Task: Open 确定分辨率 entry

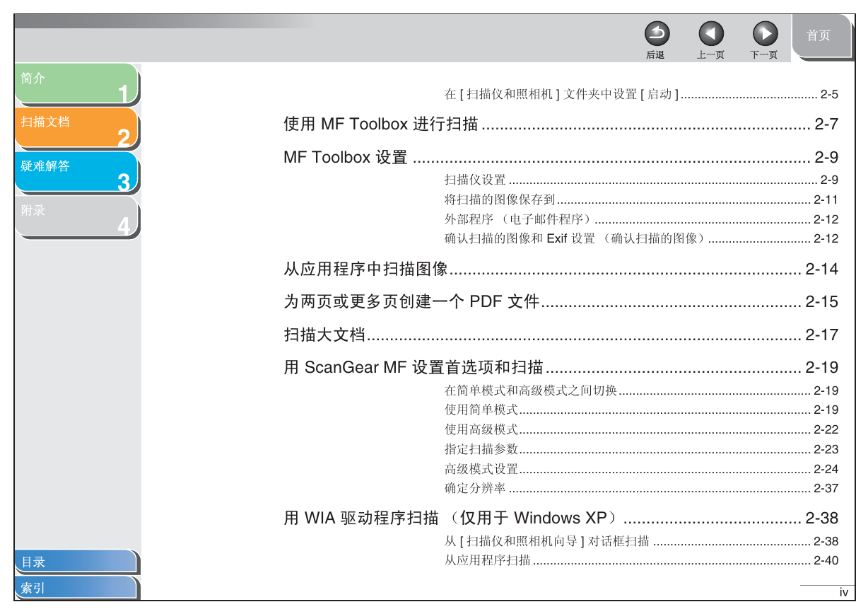Action: click(641, 488)
